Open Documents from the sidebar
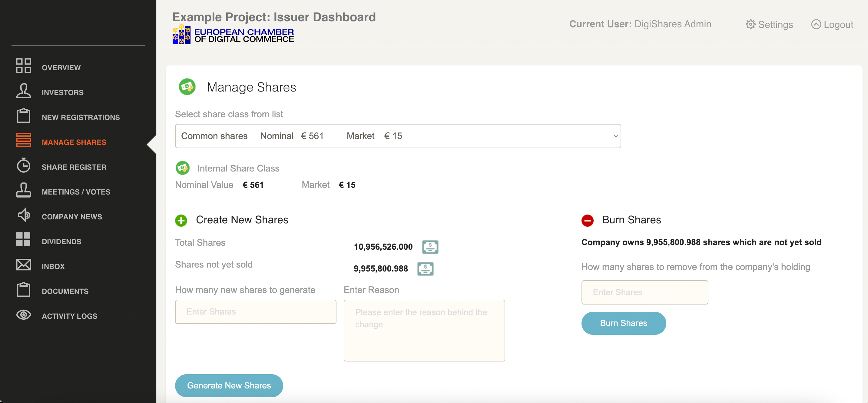This screenshot has width=868, height=403. point(65,291)
